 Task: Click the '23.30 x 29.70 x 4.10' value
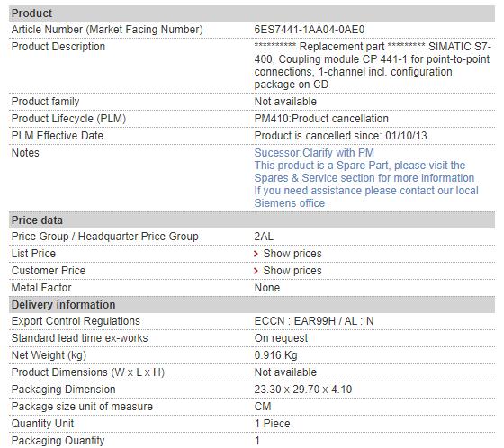(x=303, y=390)
